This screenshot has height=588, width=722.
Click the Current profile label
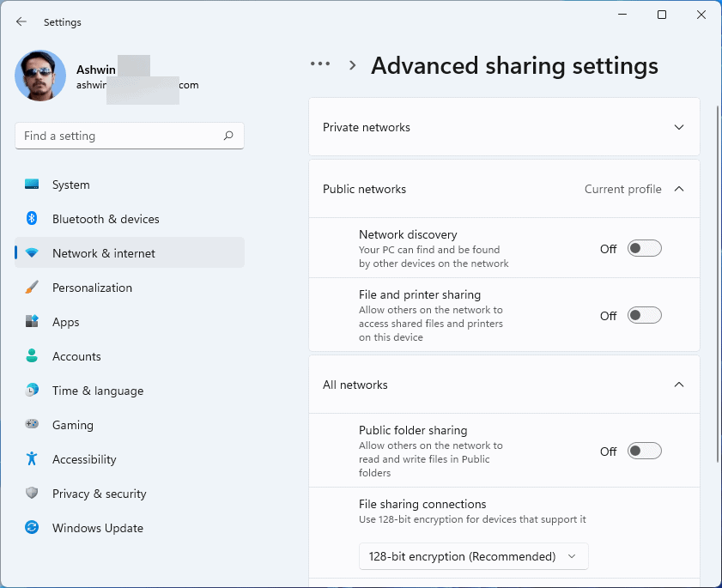pyautogui.click(x=623, y=189)
